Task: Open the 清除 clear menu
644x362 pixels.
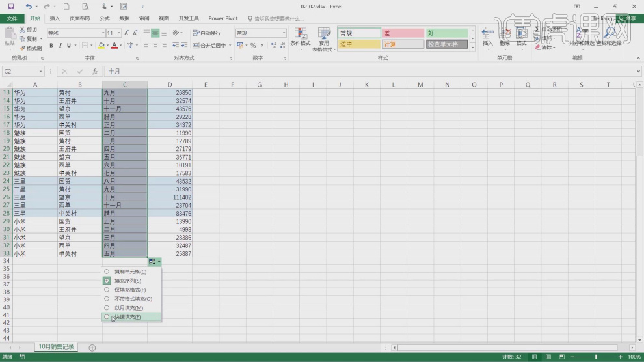Action: (x=545, y=48)
